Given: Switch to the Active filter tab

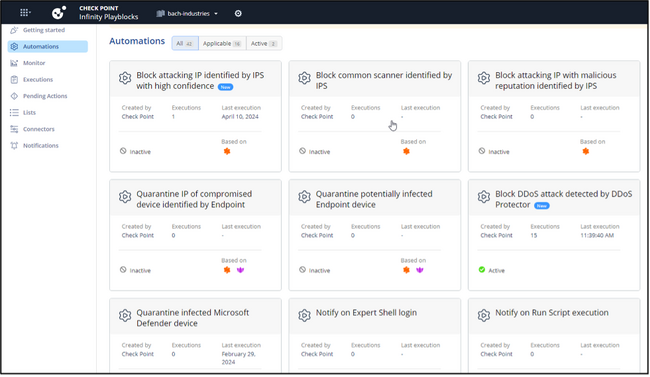Looking at the screenshot, I should pos(264,44).
